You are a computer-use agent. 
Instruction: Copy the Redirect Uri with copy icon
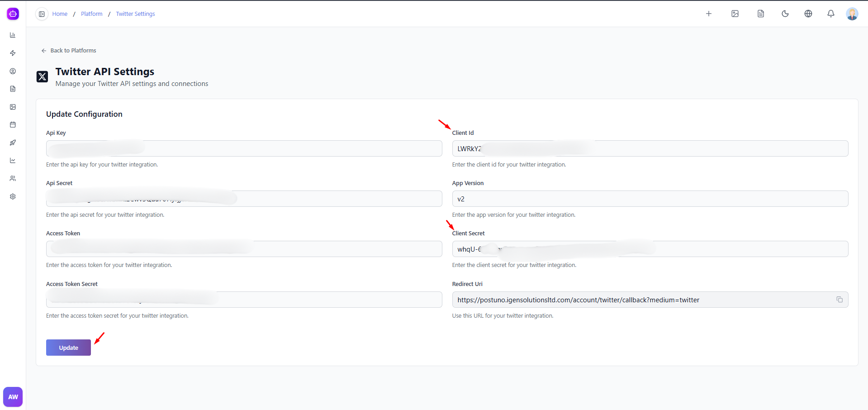coord(839,300)
